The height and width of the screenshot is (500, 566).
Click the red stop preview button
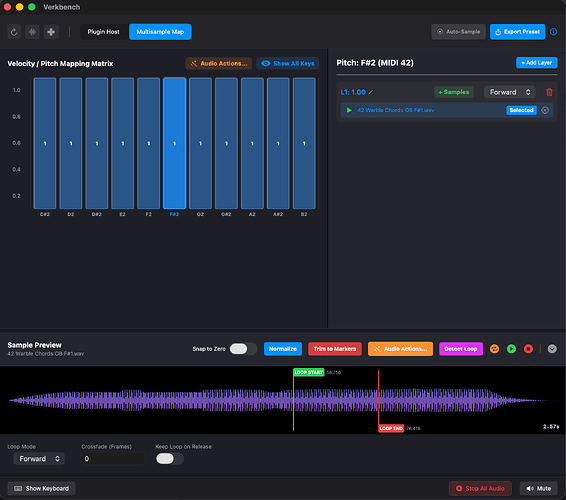click(528, 349)
